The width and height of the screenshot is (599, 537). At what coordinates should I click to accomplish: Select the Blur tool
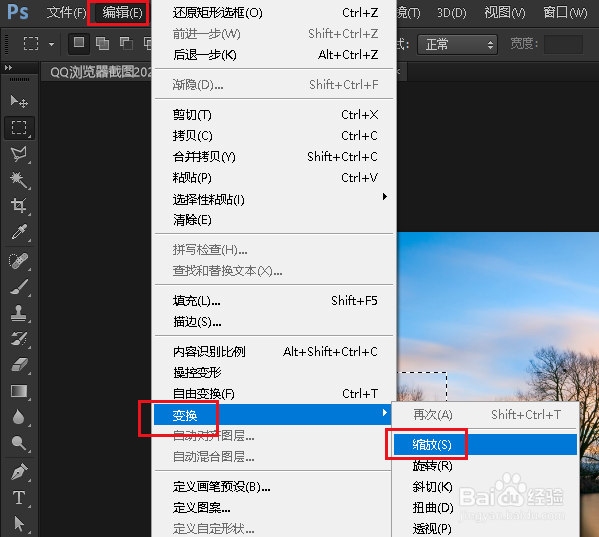[19, 417]
